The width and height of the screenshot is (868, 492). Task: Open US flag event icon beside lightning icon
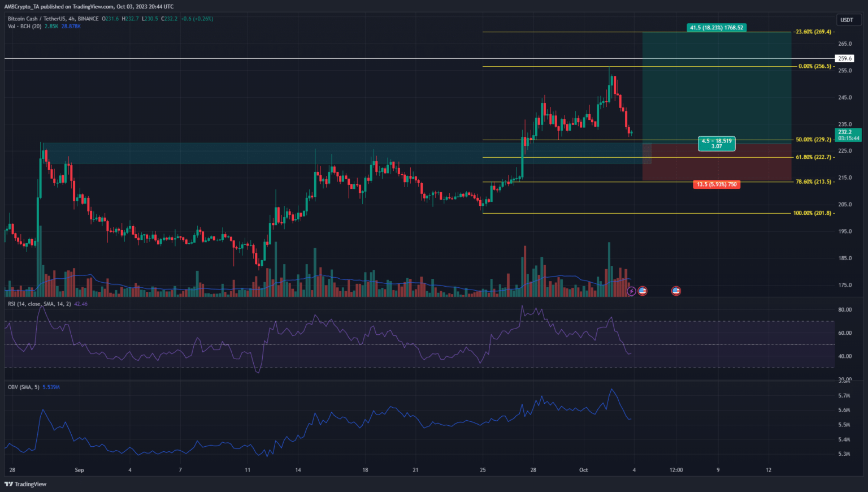point(643,291)
